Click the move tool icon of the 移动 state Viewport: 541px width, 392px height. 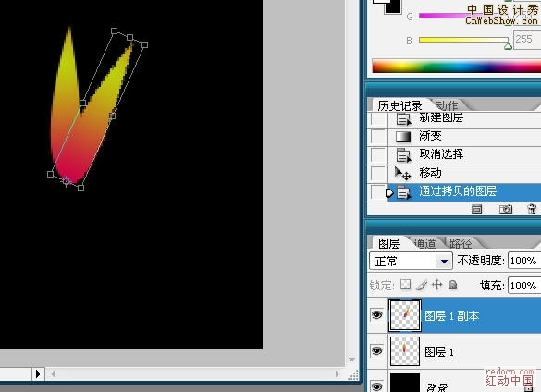(x=402, y=173)
